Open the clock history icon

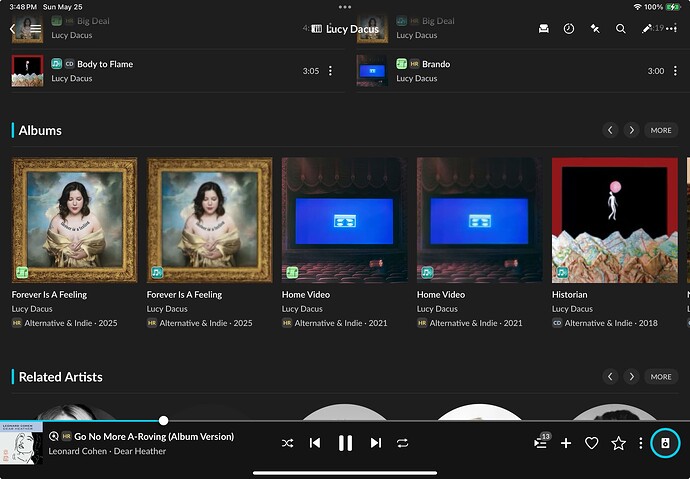coord(569,29)
